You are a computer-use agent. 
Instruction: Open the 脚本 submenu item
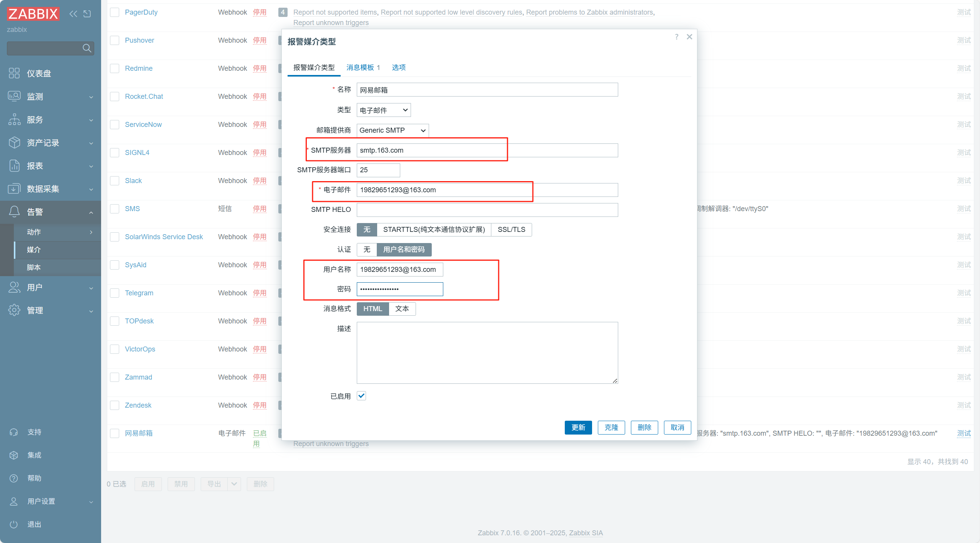pos(58,268)
